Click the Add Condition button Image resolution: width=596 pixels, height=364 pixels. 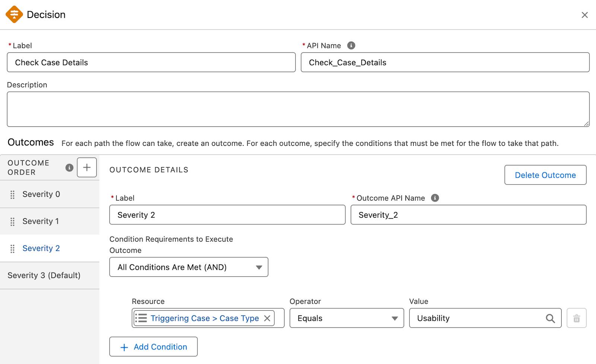click(x=153, y=347)
